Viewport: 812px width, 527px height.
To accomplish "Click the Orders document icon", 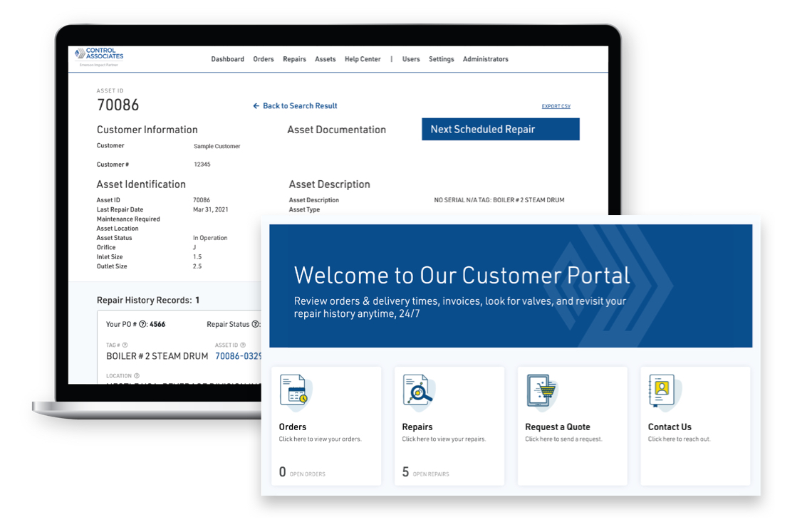I will (293, 392).
